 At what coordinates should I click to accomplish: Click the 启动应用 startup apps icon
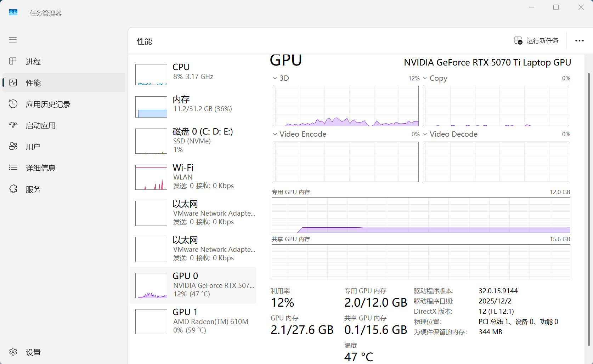13,125
